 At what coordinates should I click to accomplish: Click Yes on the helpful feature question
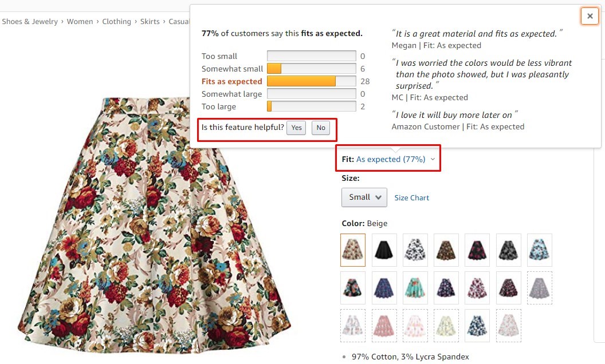pos(296,128)
